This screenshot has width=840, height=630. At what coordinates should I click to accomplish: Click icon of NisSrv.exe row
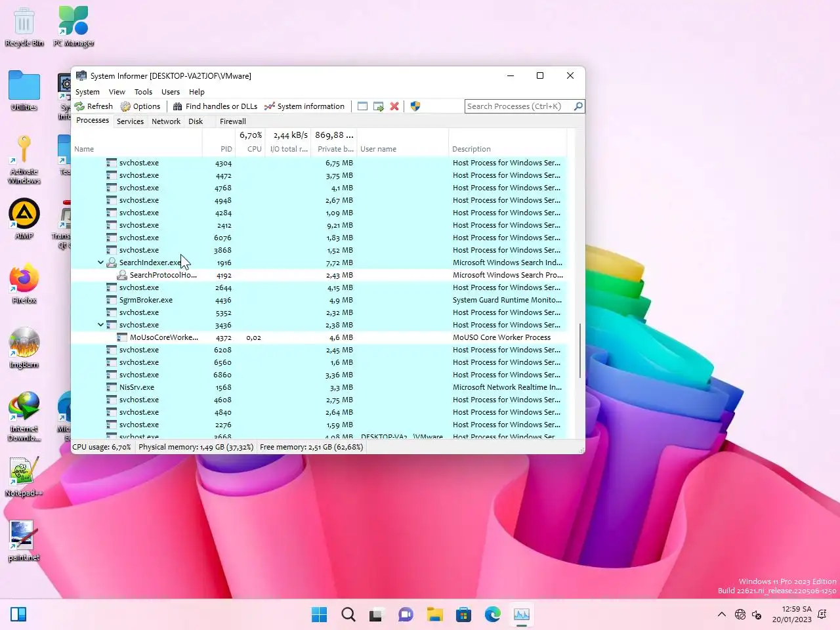pyautogui.click(x=112, y=387)
